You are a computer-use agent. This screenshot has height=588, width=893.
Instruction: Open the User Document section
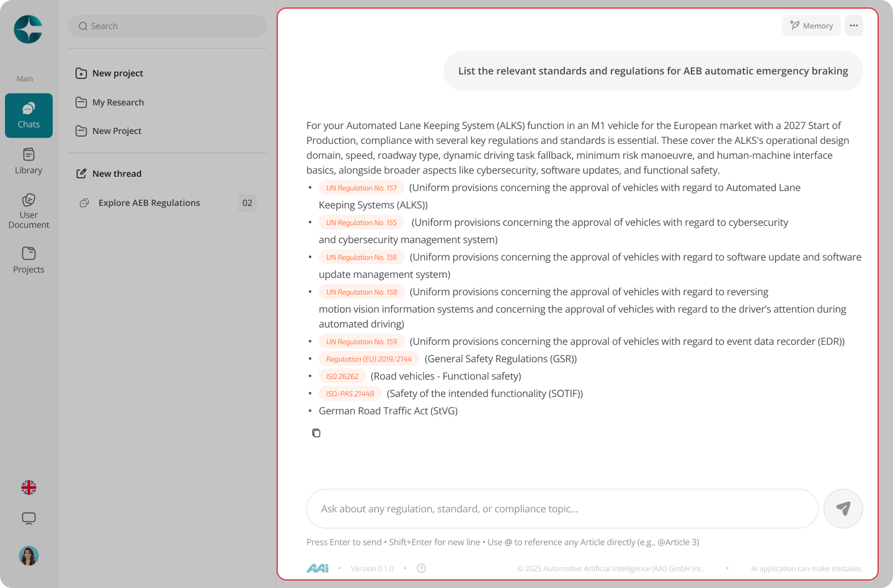click(29, 211)
